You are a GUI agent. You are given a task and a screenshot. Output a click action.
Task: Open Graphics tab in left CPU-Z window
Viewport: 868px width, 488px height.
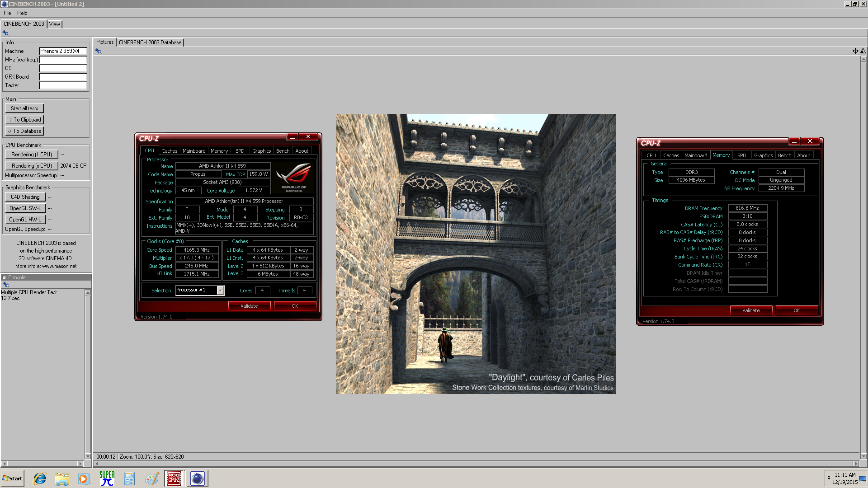pos(262,151)
